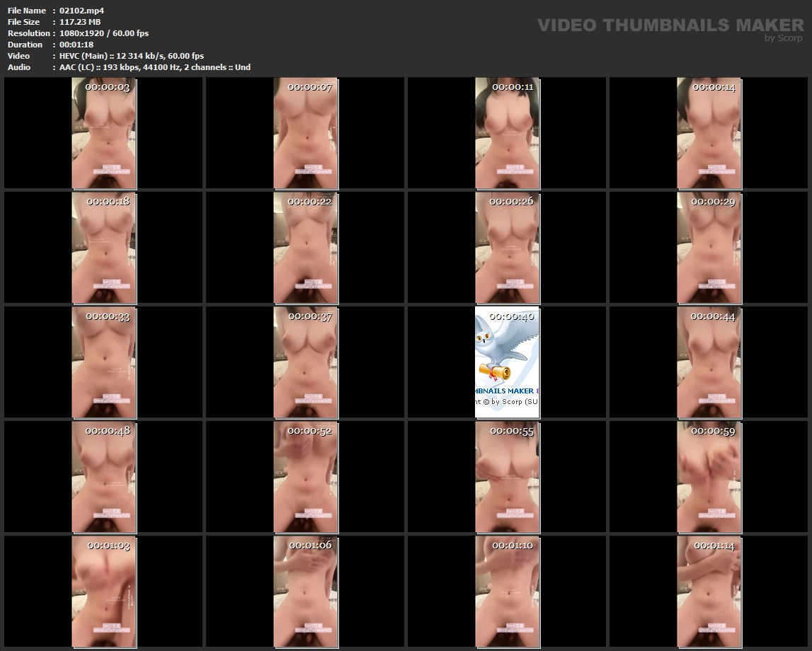Click the VIDEO THUMBNAILS MAKER watermark title
Image resolution: width=812 pixels, height=651 pixels.
coord(670,25)
